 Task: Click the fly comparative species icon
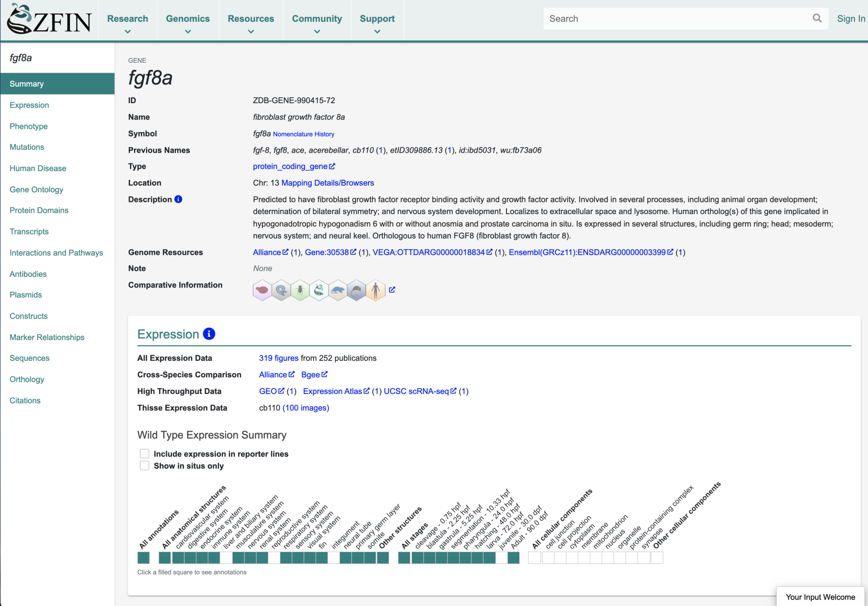pos(300,290)
